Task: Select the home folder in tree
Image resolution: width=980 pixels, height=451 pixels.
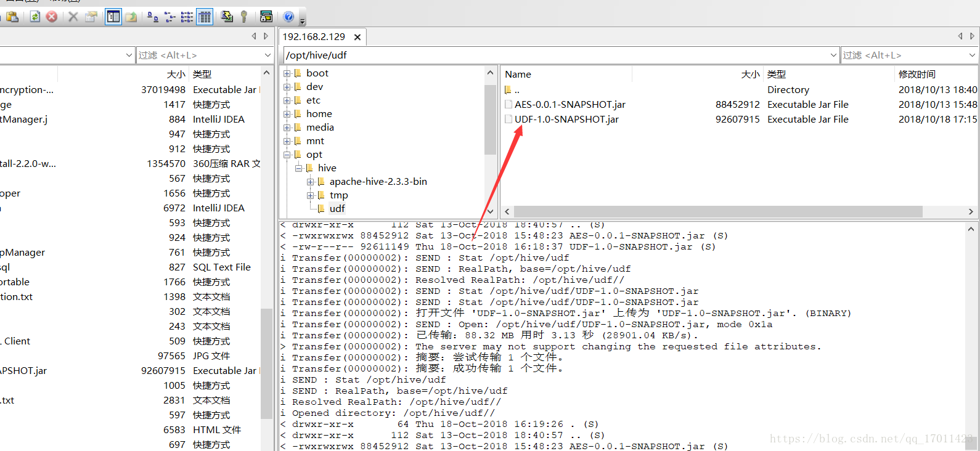Action: pyautogui.click(x=319, y=113)
